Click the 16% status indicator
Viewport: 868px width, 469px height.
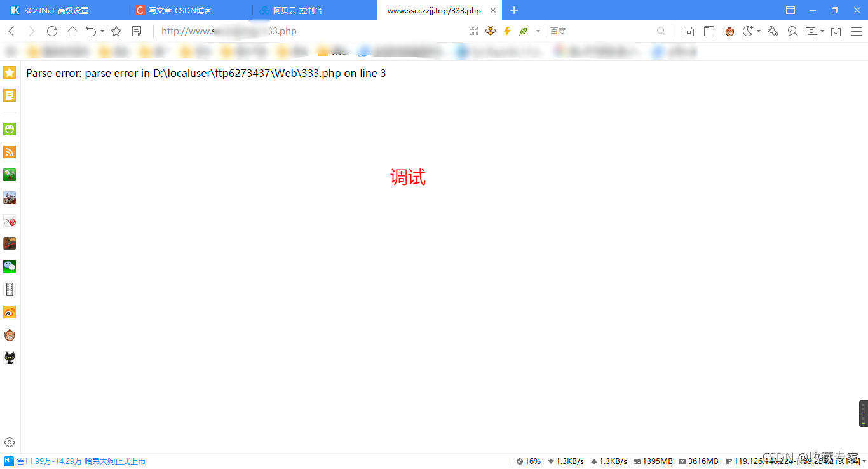pyautogui.click(x=528, y=461)
